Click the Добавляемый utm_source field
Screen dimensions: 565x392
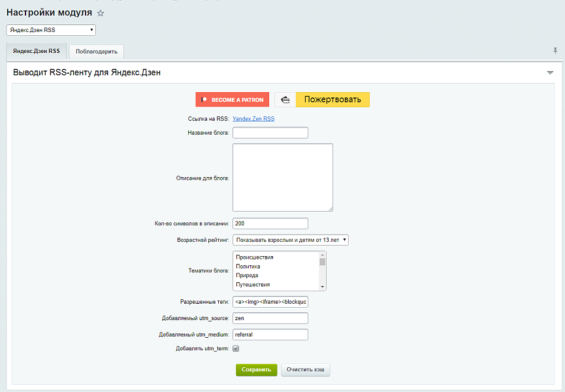tap(270, 318)
